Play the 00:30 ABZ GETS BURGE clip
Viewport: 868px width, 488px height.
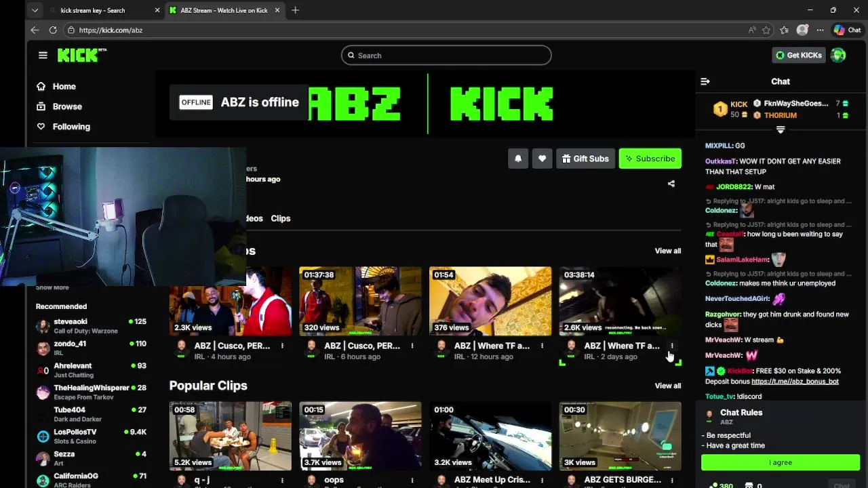click(620, 436)
